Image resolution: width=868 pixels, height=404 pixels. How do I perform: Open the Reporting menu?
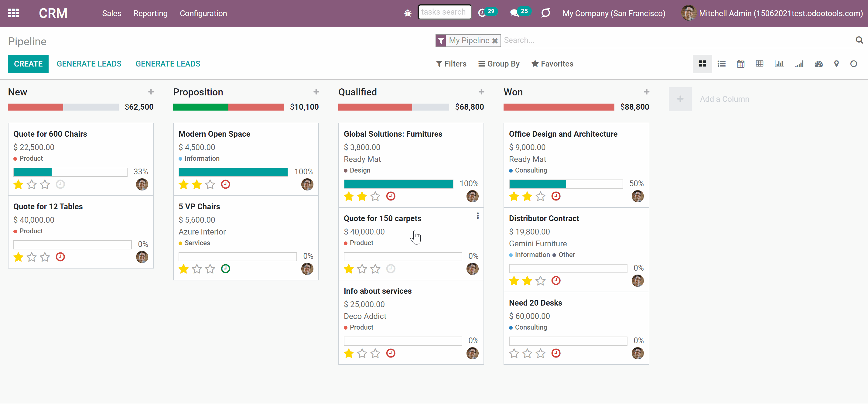tap(150, 13)
